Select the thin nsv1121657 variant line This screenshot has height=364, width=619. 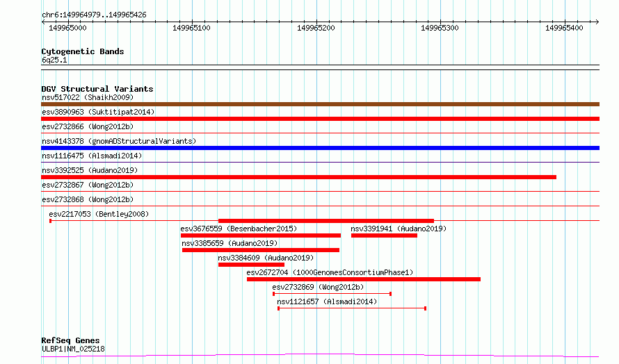[352, 308]
